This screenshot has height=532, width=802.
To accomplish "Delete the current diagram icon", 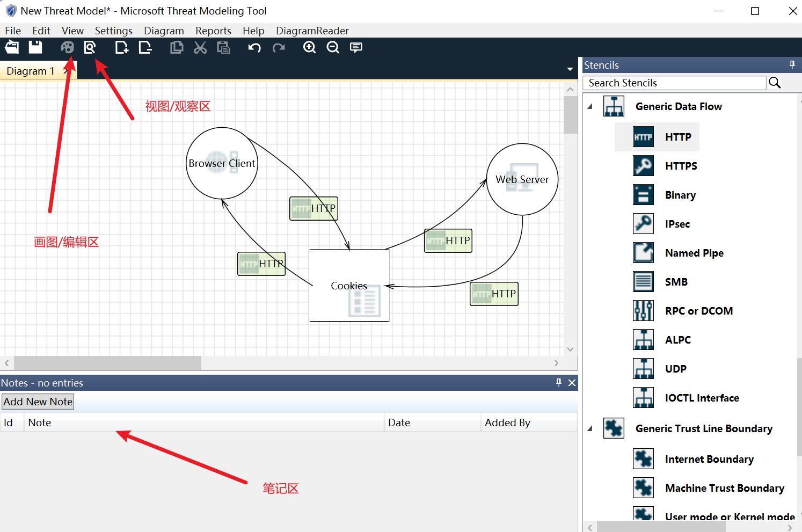I will (x=145, y=47).
